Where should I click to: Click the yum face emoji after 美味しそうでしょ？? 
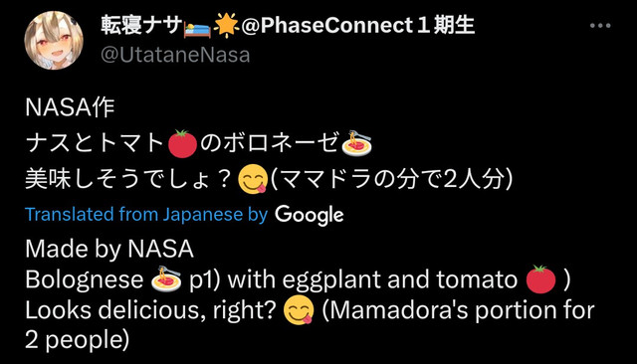coord(252,180)
